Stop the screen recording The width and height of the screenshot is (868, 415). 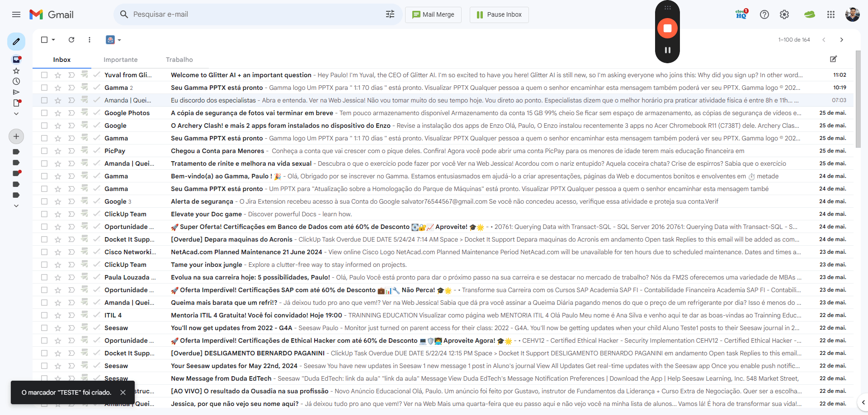(667, 28)
